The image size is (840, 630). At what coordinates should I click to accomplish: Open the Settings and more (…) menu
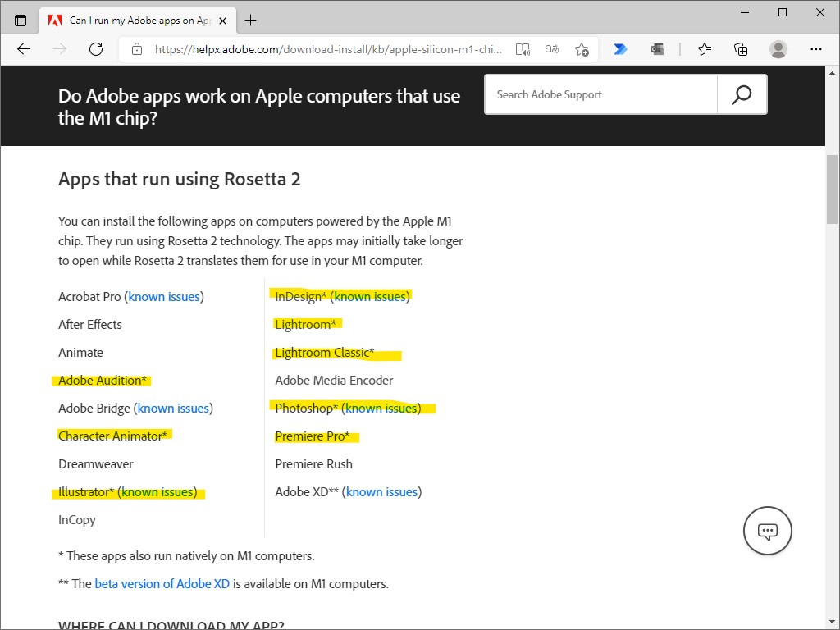(816, 49)
